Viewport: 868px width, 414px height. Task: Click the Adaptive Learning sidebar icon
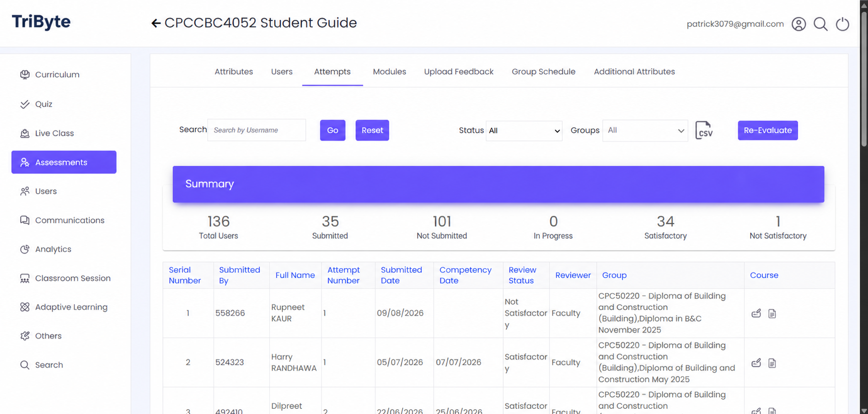click(x=25, y=307)
